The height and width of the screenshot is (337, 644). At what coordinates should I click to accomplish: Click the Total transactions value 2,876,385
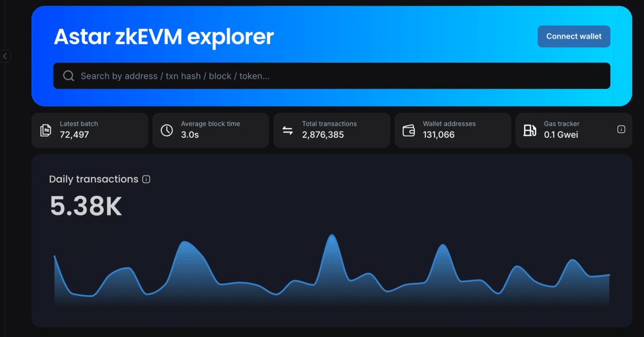tap(323, 135)
